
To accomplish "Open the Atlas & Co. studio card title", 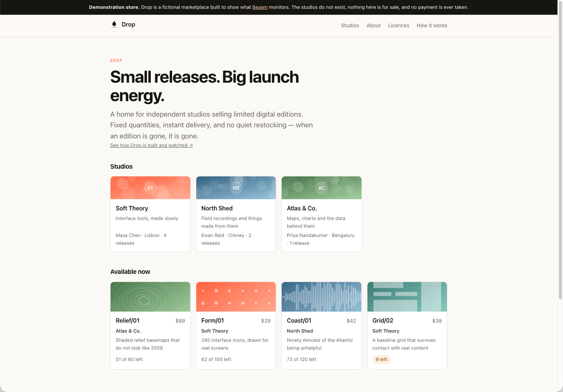I will pos(302,208).
